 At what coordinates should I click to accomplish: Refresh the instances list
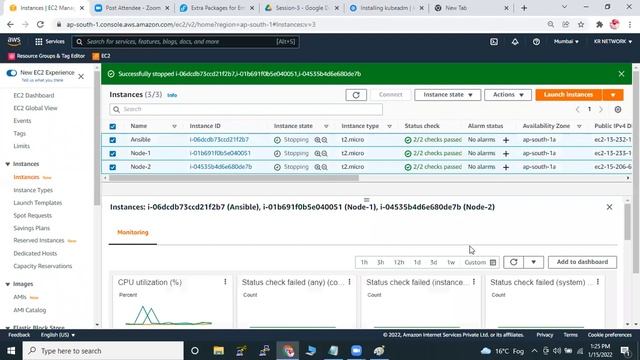tap(356, 95)
